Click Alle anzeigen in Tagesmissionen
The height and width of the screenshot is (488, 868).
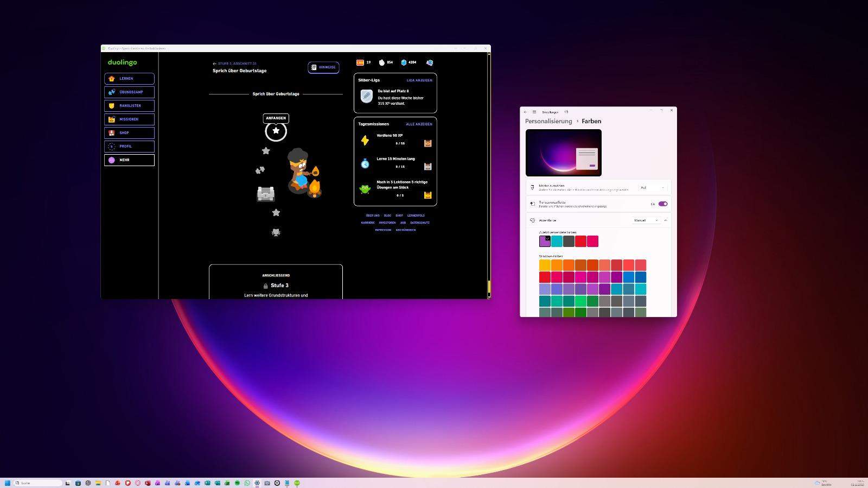coord(419,124)
